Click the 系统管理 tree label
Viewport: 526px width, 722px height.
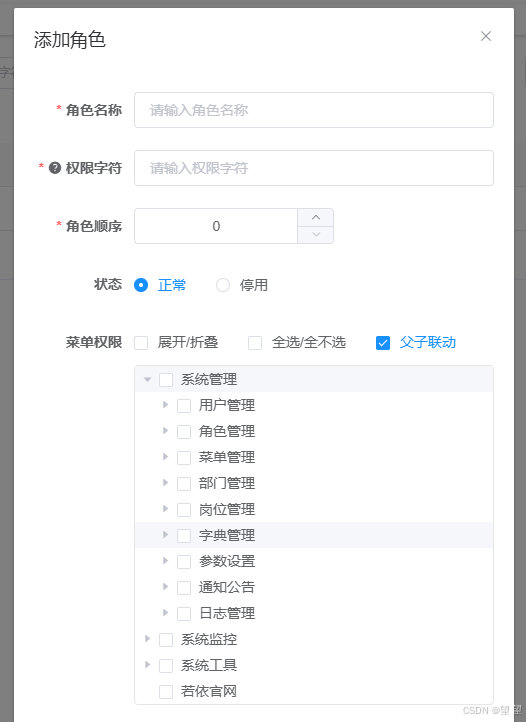[x=209, y=379]
